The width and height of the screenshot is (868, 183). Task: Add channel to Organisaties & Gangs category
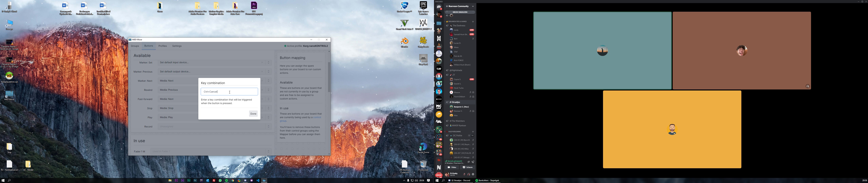473,22
